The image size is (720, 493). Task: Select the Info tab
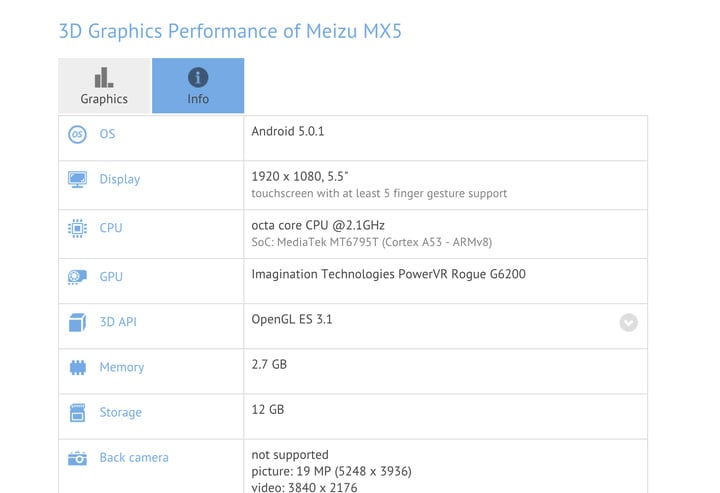(198, 86)
